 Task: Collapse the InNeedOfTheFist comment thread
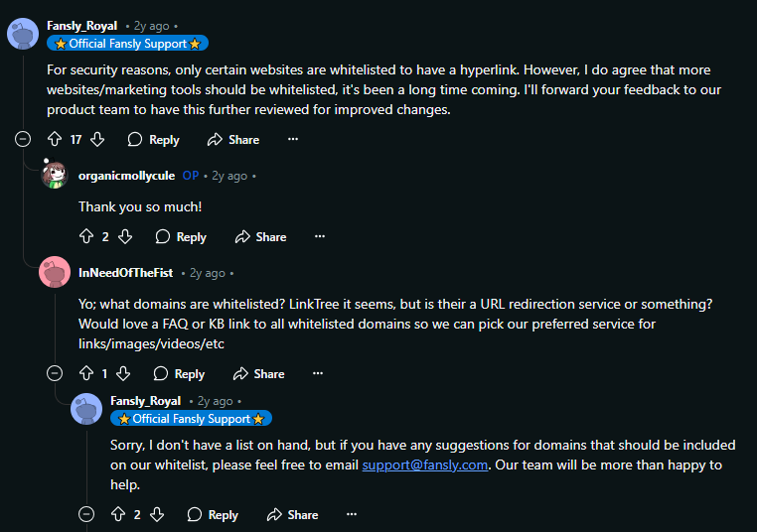point(55,374)
